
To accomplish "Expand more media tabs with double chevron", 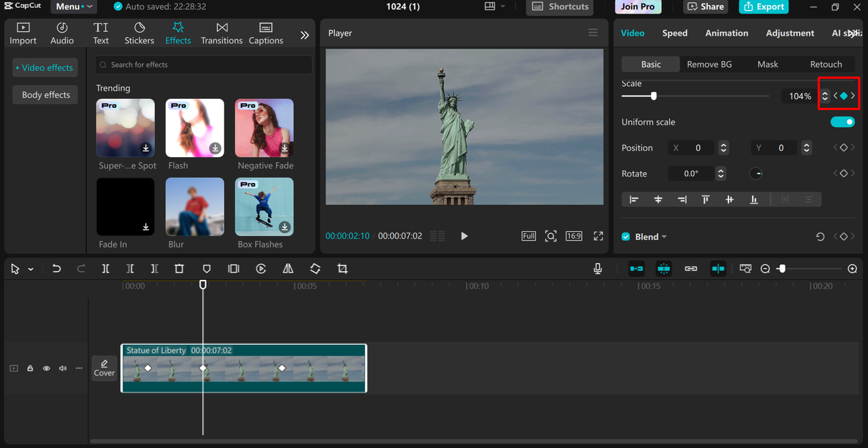I will tap(304, 35).
